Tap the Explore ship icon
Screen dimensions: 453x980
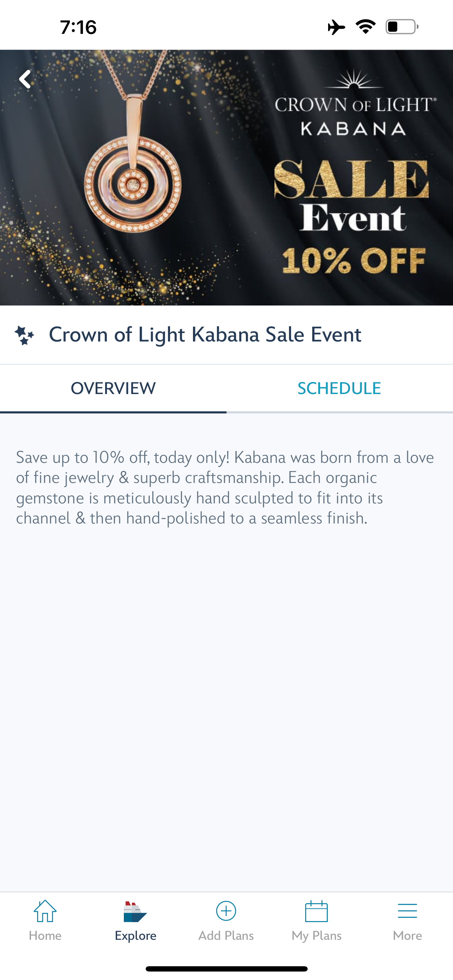[x=135, y=912]
